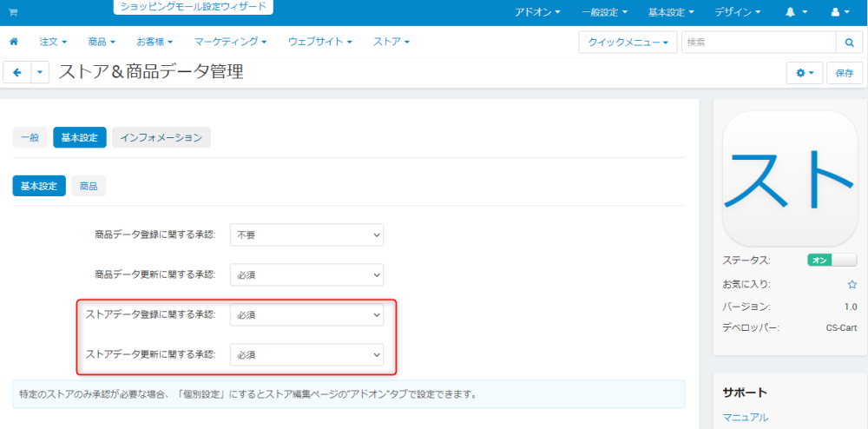Image resolution: width=868 pixels, height=429 pixels.
Task: Open the デザイン top menu
Action: click(x=737, y=12)
